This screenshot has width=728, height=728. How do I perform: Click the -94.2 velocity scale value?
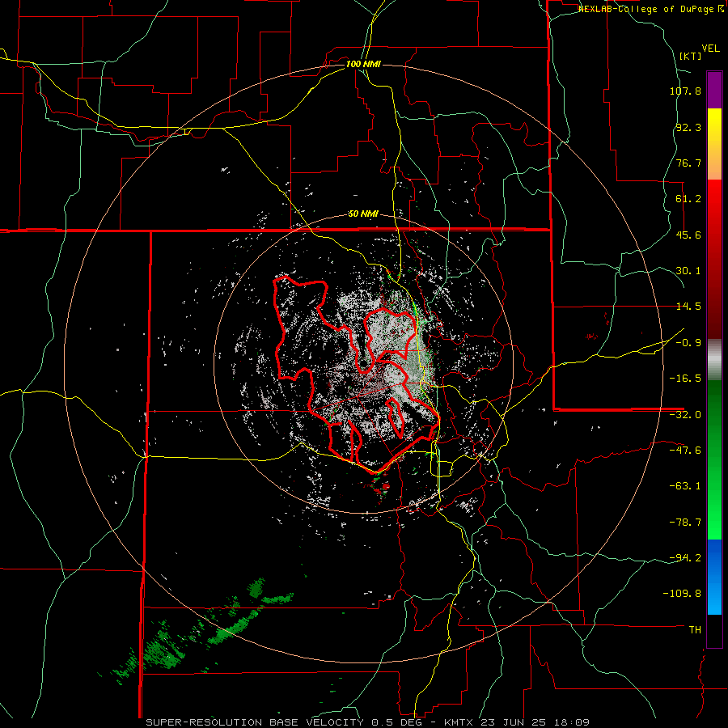685,558
